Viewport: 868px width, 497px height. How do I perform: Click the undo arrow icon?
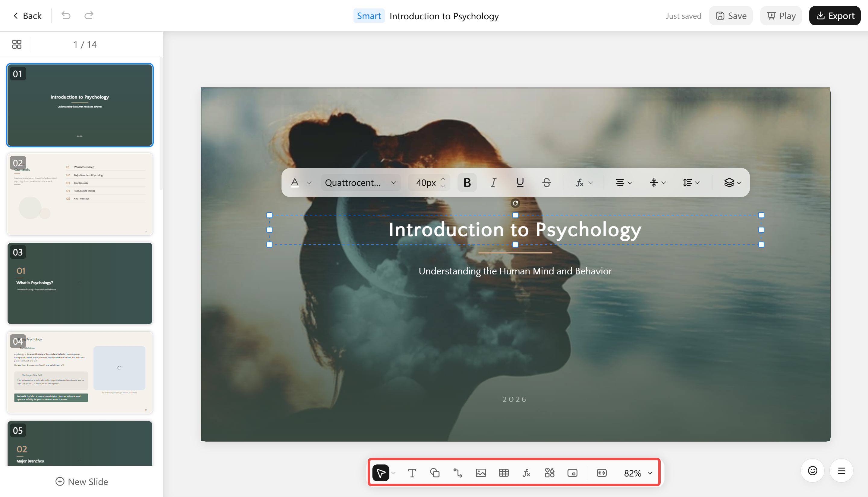coord(66,15)
